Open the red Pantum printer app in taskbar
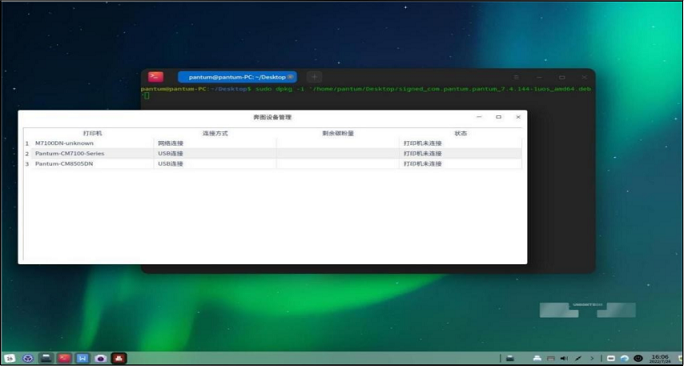The width and height of the screenshot is (684, 366). tap(119, 358)
